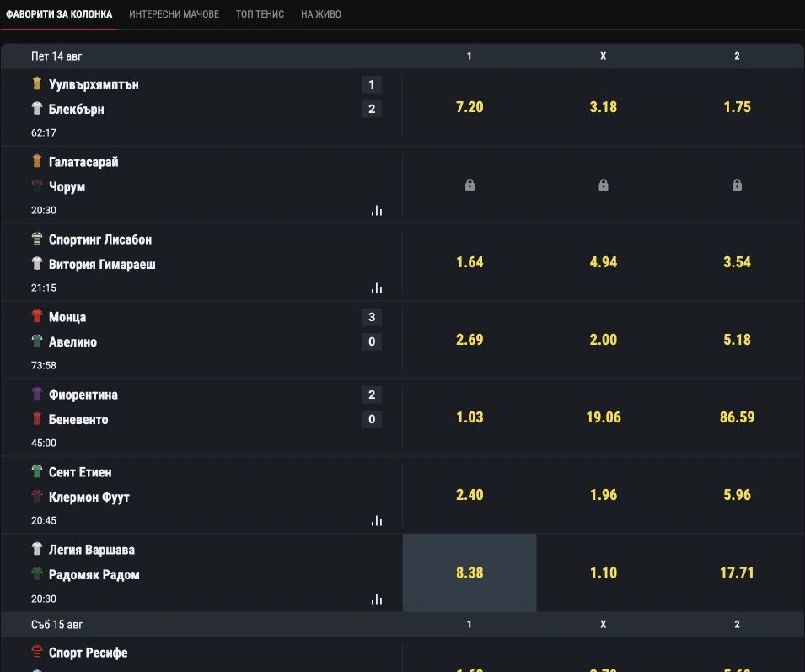Pick Блекбърн win at 1.75
This screenshot has width=805, height=672.
click(737, 107)
